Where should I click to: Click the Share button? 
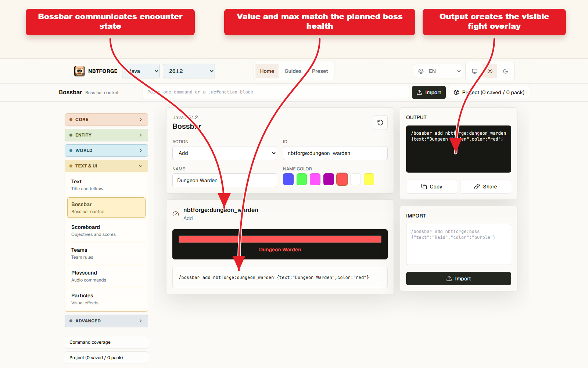click(485, 187)
